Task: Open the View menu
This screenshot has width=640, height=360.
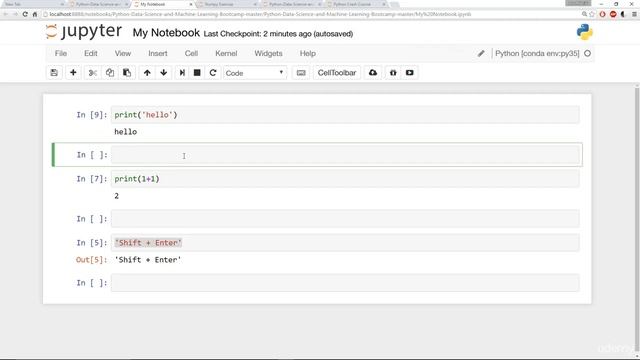Action: [123, 53]
